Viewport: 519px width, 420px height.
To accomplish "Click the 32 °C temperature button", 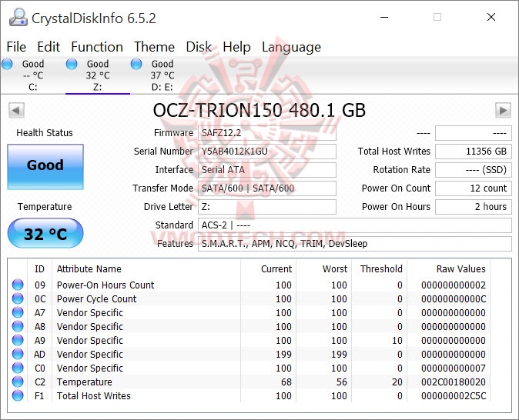I will [x=45, y=233].
